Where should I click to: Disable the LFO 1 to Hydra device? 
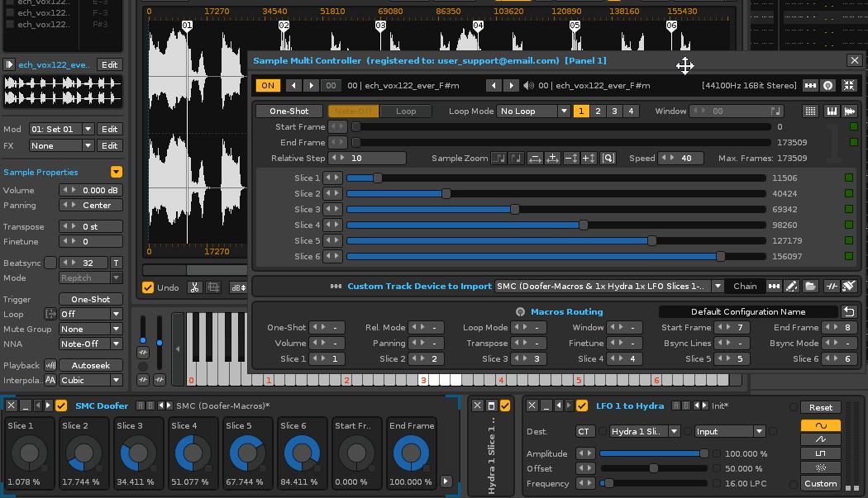click(x=582, y=406)
